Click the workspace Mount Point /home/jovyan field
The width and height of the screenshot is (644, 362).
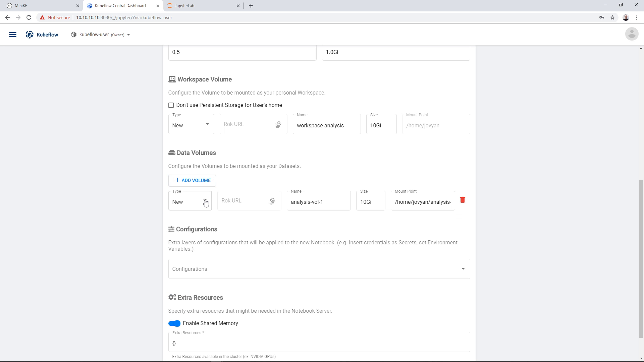436,124
